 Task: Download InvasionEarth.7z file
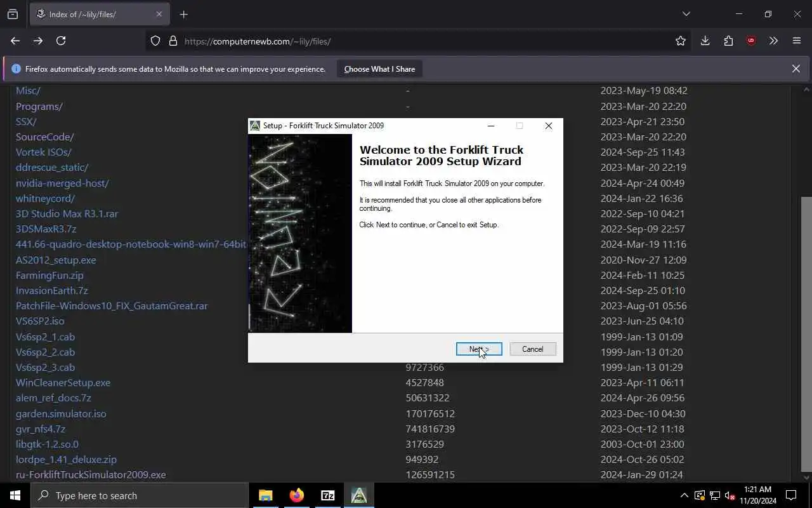[52, 291]
